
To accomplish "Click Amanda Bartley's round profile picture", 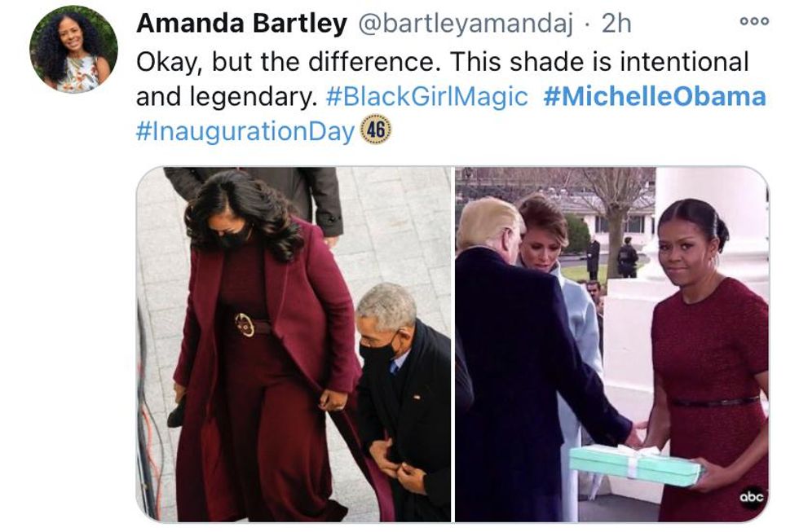I will 74,50.
